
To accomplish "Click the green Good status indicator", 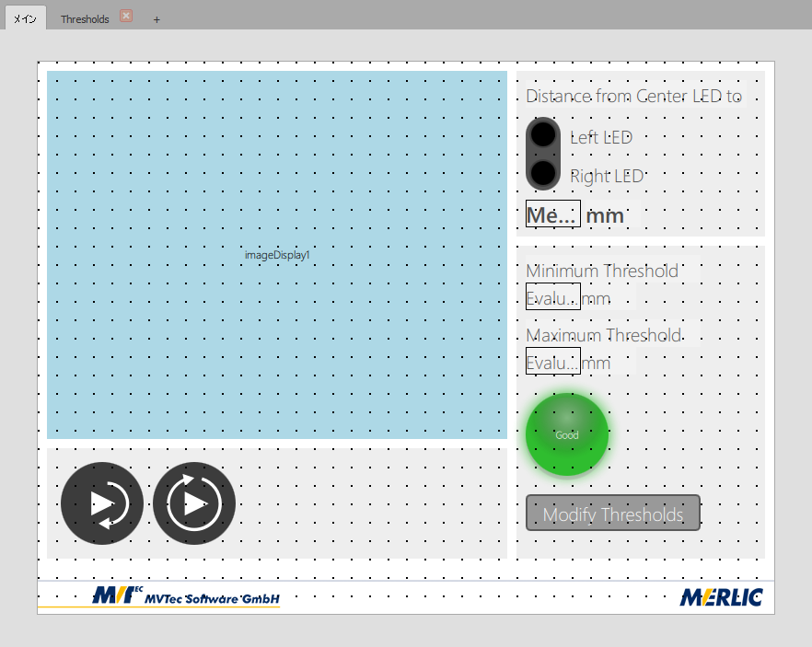I will [x=566, y=434].
